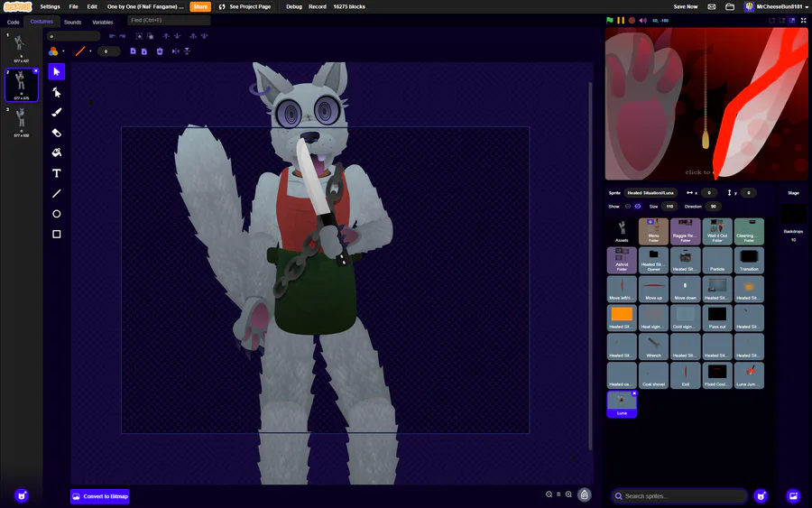Click Save Now
The image size is (812, 508).
686,6
